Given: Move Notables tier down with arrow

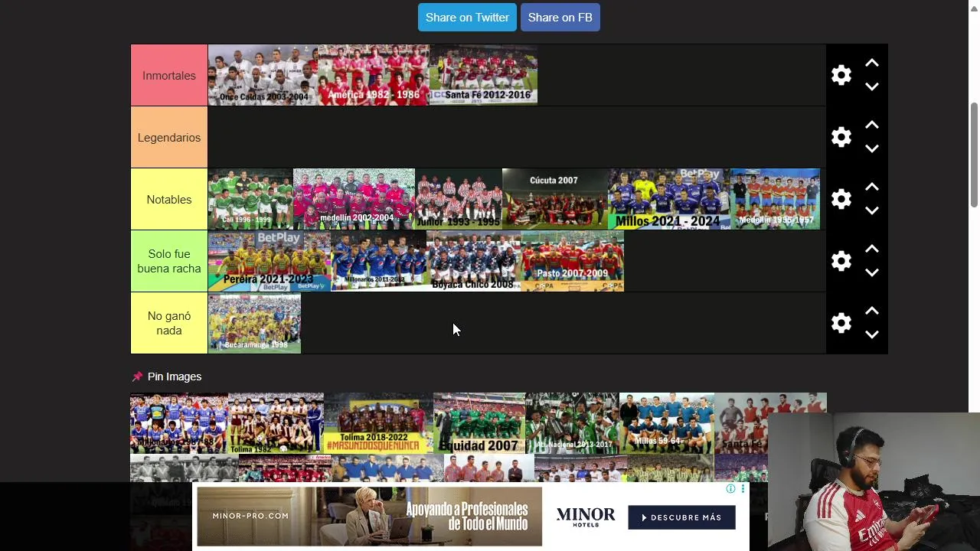Looking at the screenshot, I should click(x=871, y=210).
